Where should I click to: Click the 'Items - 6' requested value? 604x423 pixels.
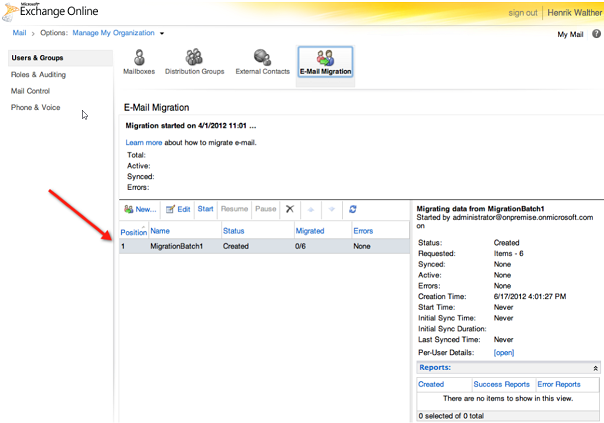[508, 253]
